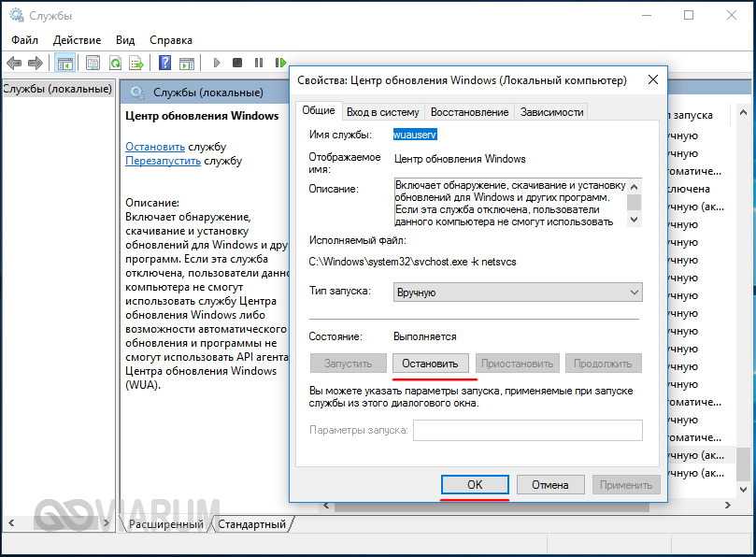Click the Refresh toolbar icon
Screen dimensions: 756x557
[115, 63]
